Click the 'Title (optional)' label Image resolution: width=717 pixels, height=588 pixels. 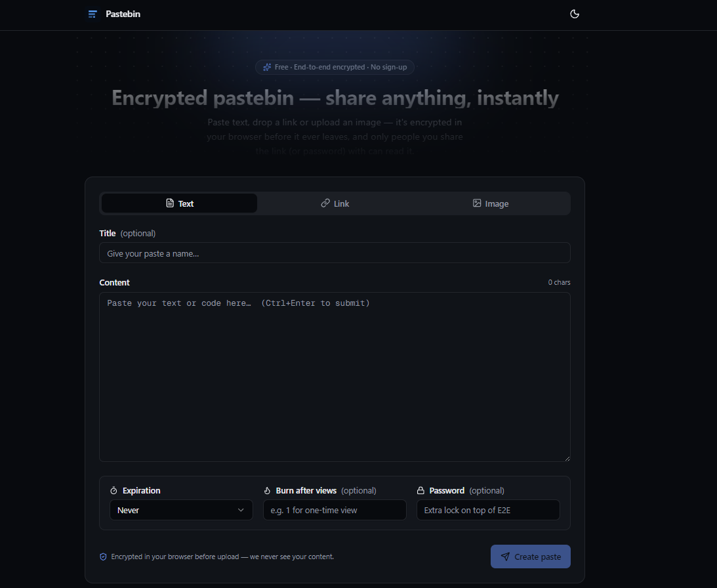tap(127, 234)
